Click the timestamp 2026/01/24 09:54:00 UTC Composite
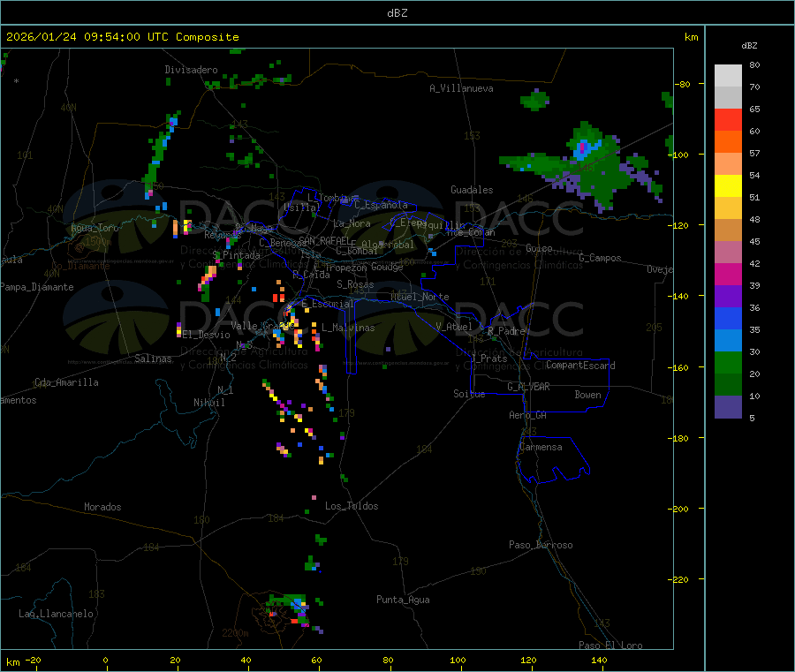 [x=122, y=37]
